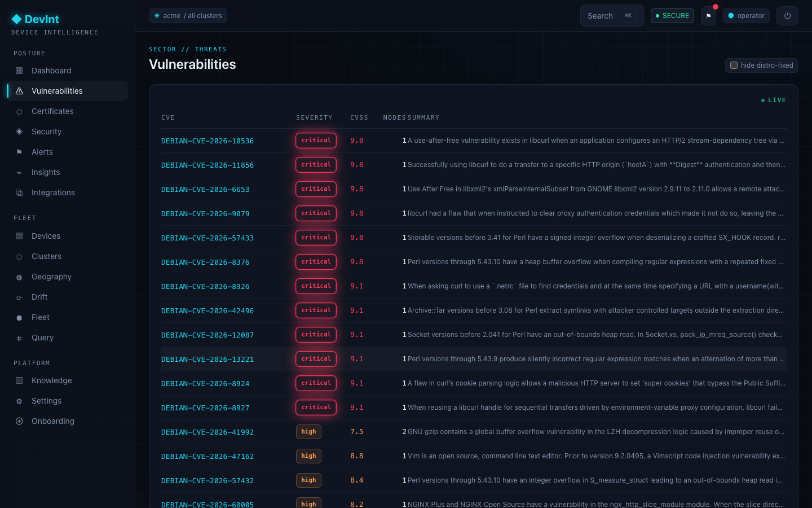812x508 pixels.
Task: Open Dashboard from sidebar grid icon
Action: click(19, 71)
